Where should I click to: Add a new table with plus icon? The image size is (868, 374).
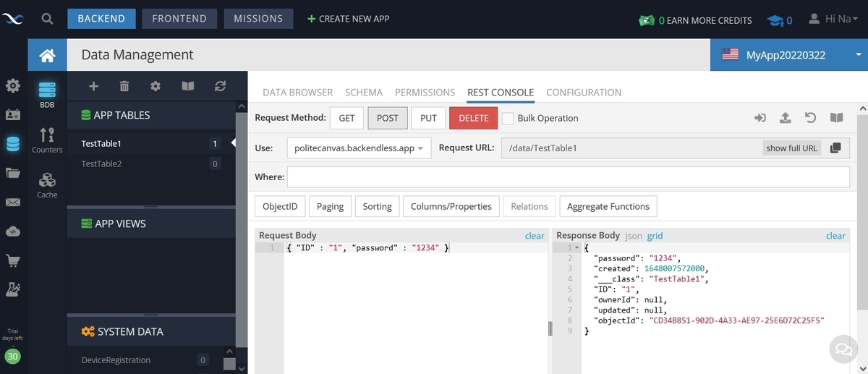pyautogui.click(x=93, y=86)
